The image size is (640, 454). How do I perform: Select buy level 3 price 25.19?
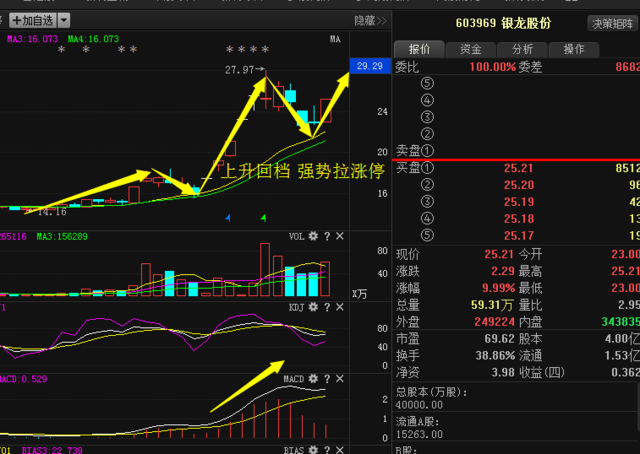click(518, 202)
